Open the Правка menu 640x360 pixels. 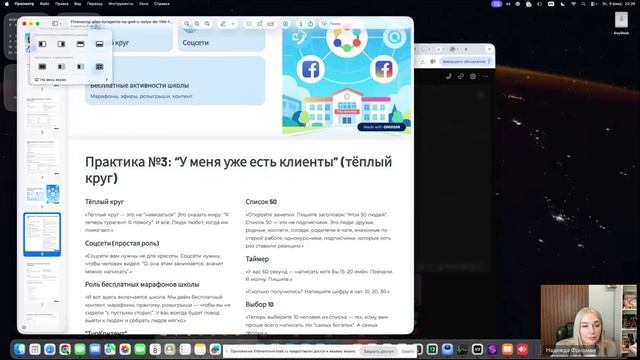coord(62,4)
